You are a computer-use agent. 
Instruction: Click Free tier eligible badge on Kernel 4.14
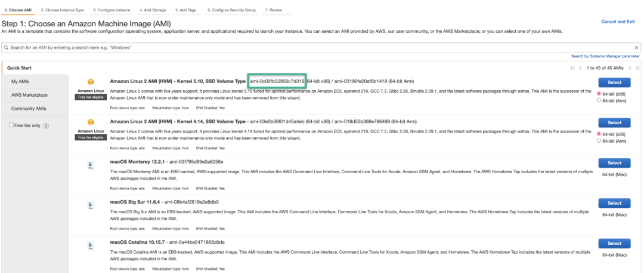coord(91,137)
